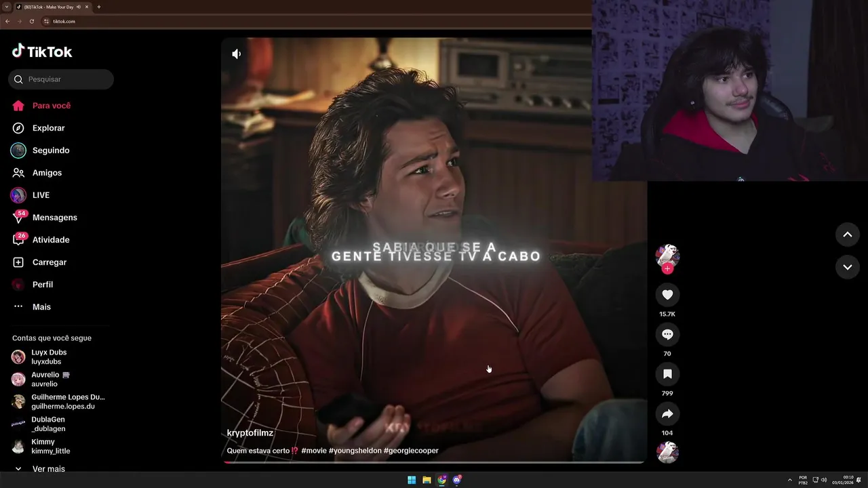Click the browser forward arrow
Viewport: 868px width, 488px height.
pyautogui.click(x=20, y=22)
